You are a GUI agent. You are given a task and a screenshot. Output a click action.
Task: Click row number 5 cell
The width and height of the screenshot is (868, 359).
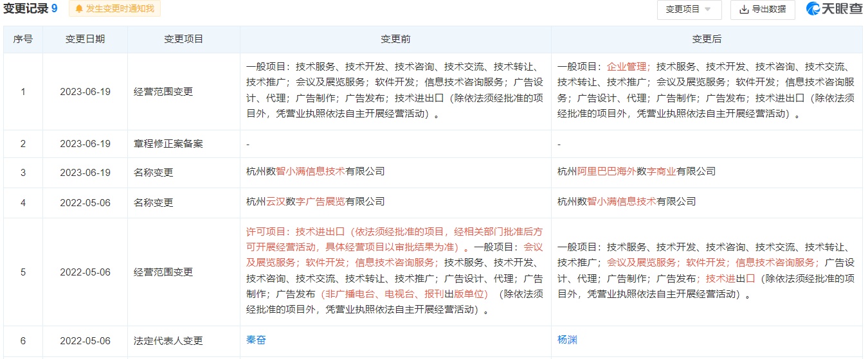coord(23,272)
